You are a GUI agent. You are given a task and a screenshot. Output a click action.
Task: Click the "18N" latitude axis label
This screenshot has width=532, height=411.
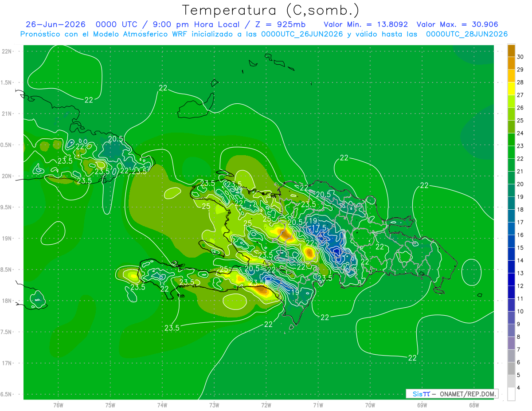click(x=7, y=301)
